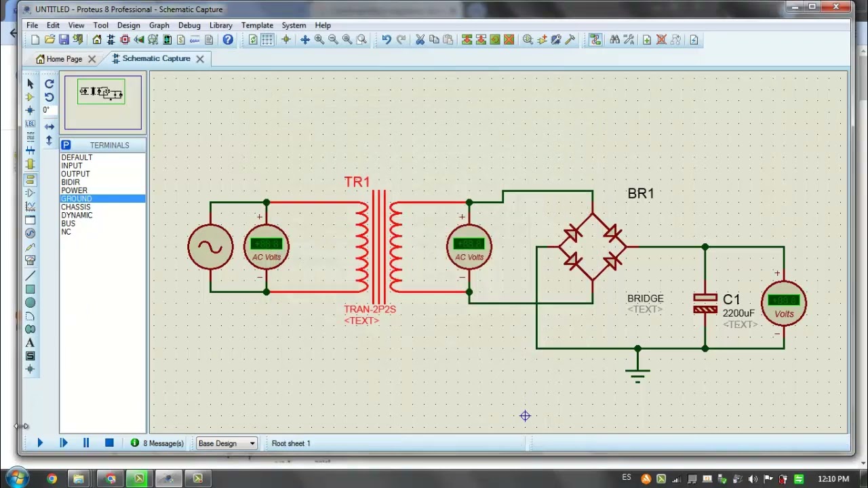This screenshot has height=488, width=868.
Task: Open the Debug menu
Action: point(189,25)
